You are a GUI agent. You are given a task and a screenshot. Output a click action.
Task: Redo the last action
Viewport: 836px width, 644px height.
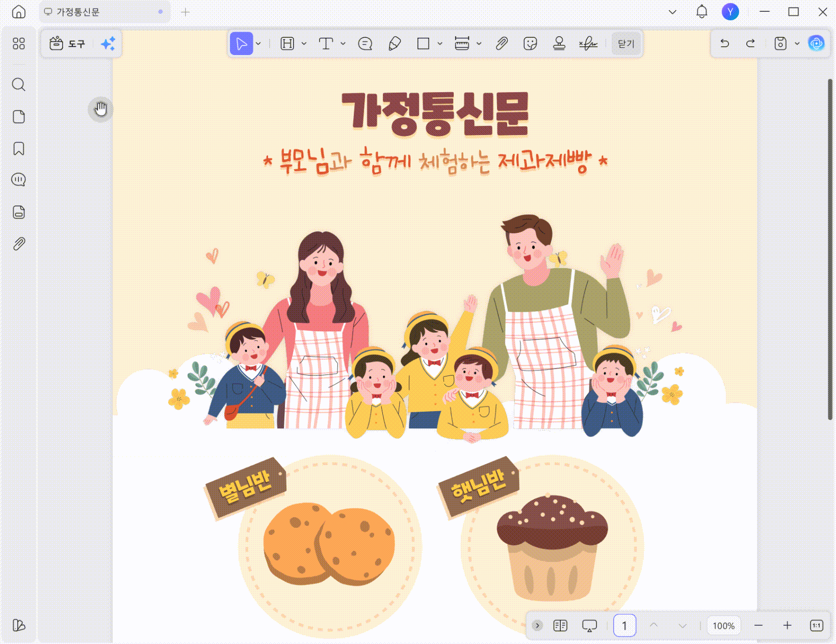(x=750, y=44)
